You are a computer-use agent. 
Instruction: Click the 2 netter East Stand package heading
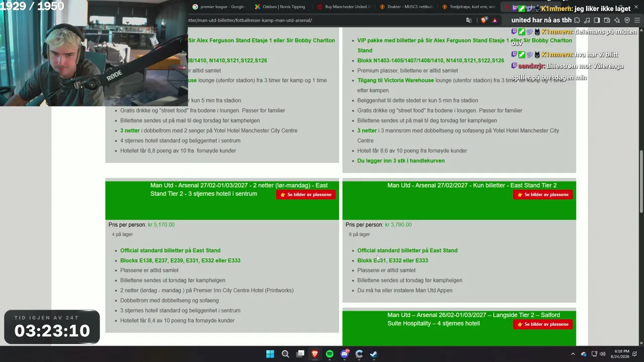239,190
